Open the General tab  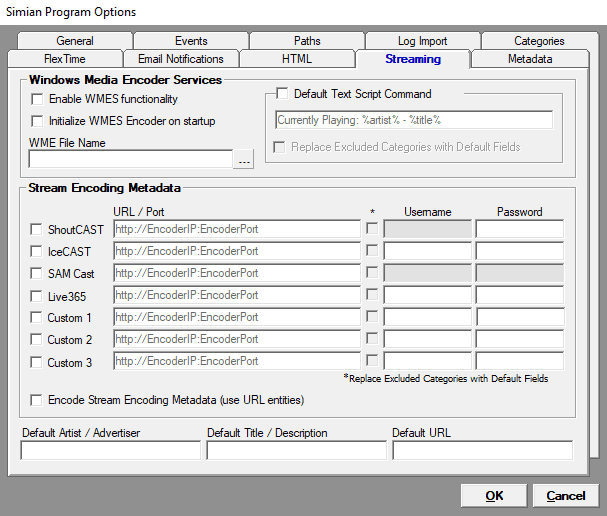(75, 41)
